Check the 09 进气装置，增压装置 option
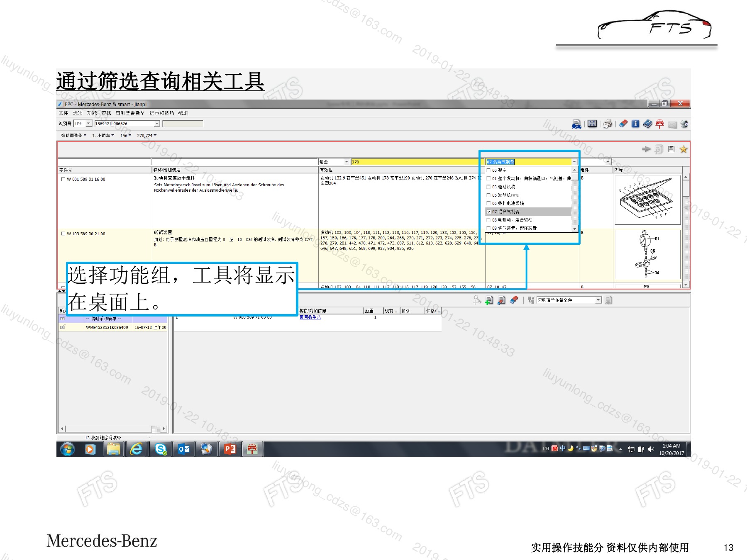The height and width of the screenshot is (560, 747). click(489, 228)
